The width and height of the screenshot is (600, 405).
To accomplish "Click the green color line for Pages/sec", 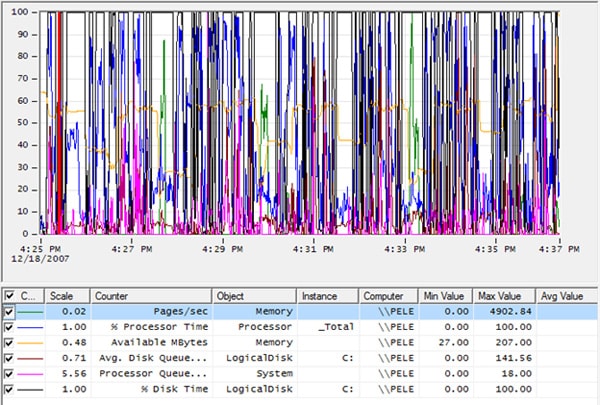I will click(30, 312).
